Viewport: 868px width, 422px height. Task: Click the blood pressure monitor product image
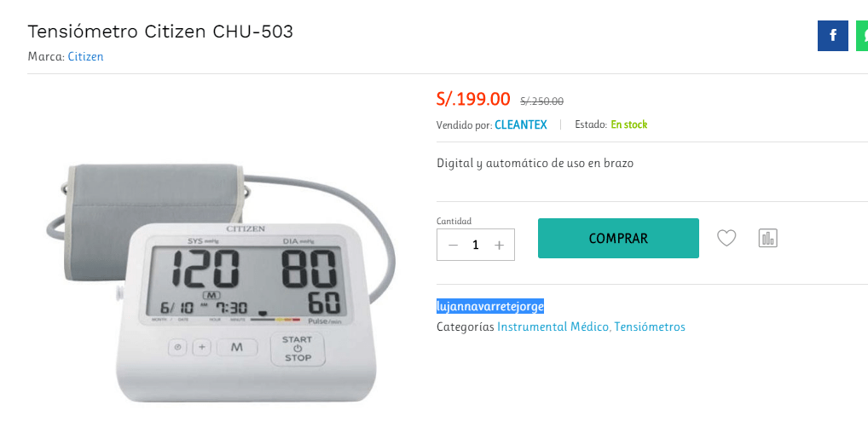tap(220, 282)
